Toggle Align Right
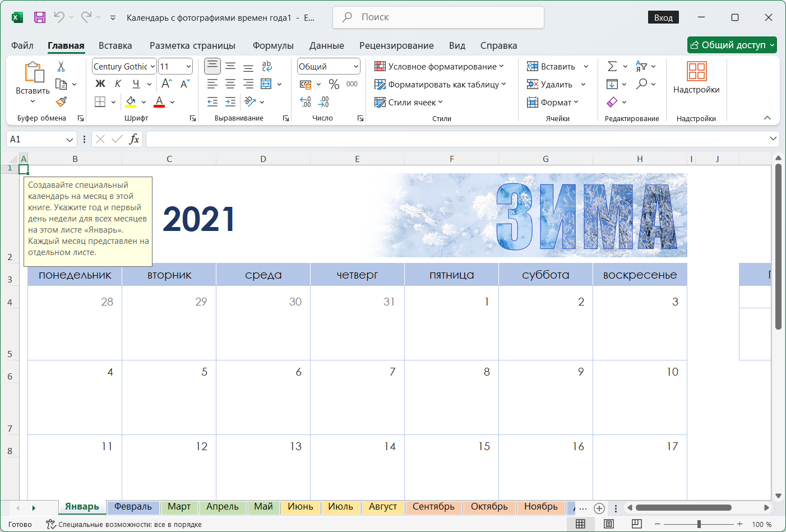Viewport: 786px width, 532px height. pos(248,84)
